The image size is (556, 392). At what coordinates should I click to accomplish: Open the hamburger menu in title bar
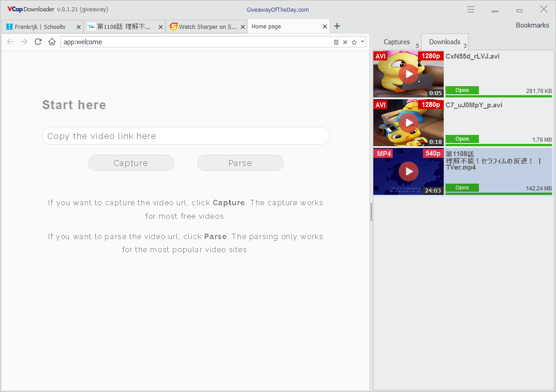(471, 9)
